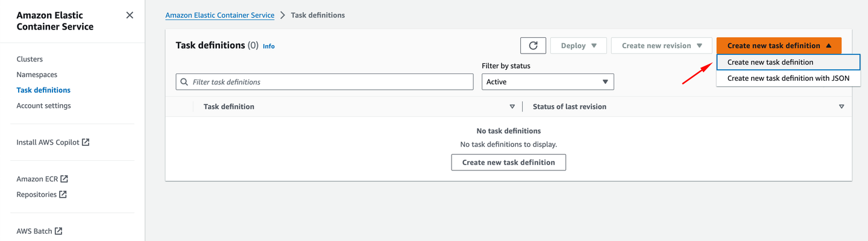This screenshot has width=868, height=241.
Task: Click the No task definitions message
Action: pyautogui.click(x=508, y=131)
